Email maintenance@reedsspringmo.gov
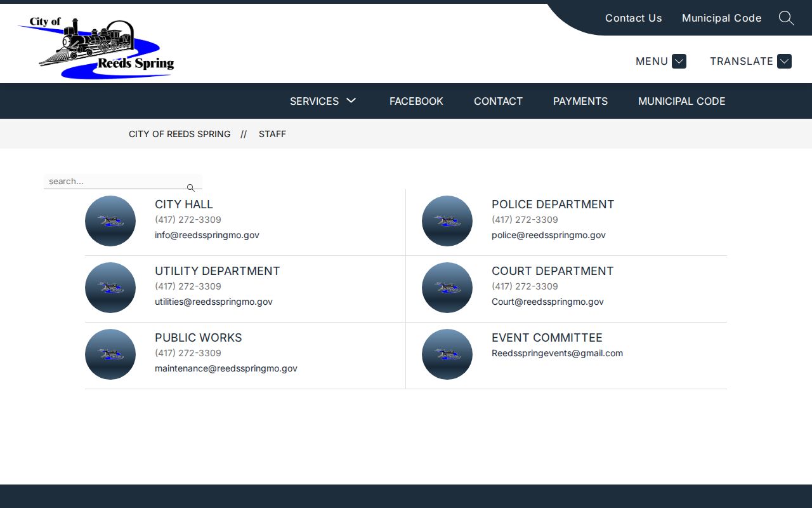Image resolution: width=812 pixels, height=508 pixels. 226,368
